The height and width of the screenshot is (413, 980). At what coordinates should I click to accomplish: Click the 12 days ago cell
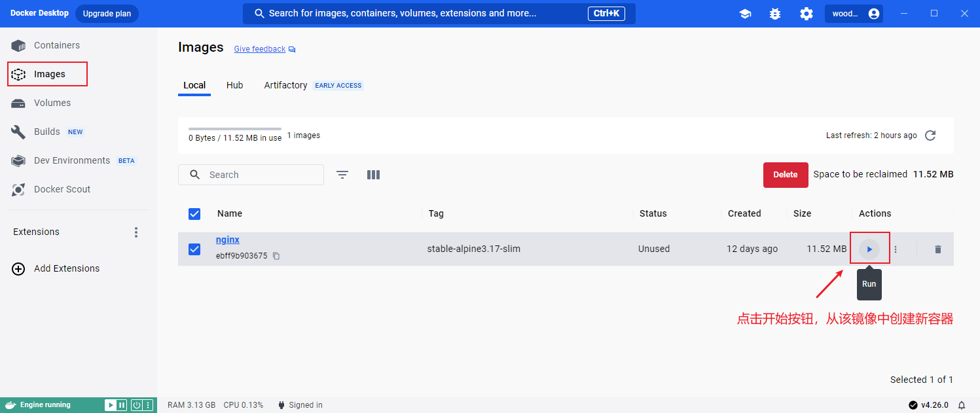[752, 249]
